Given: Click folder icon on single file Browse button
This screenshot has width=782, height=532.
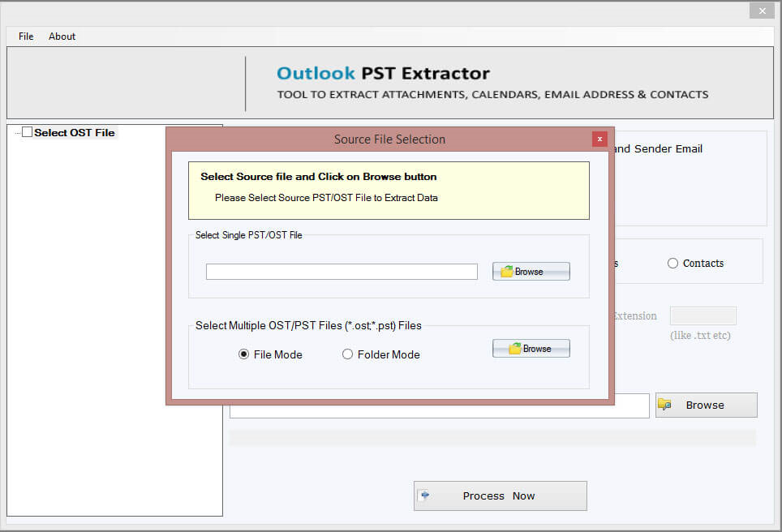Looking at the screenshot, I should [507, 271].
